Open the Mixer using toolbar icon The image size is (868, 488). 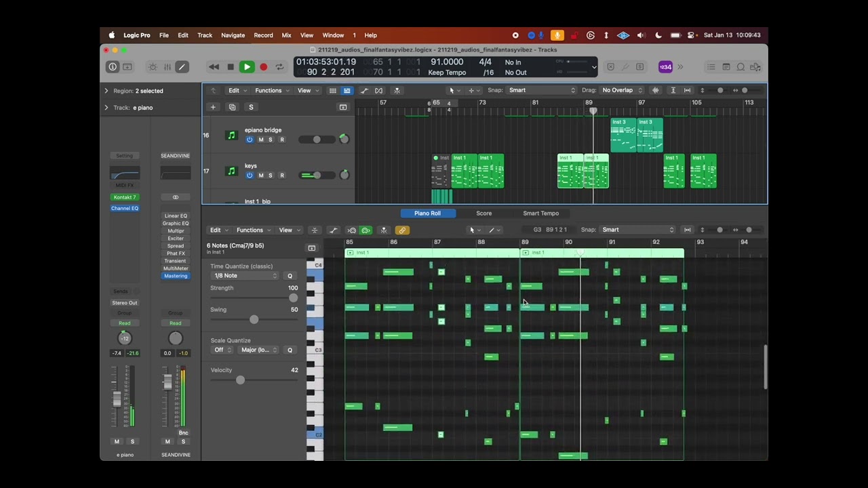pyautogui.click(x=167, y=67)
